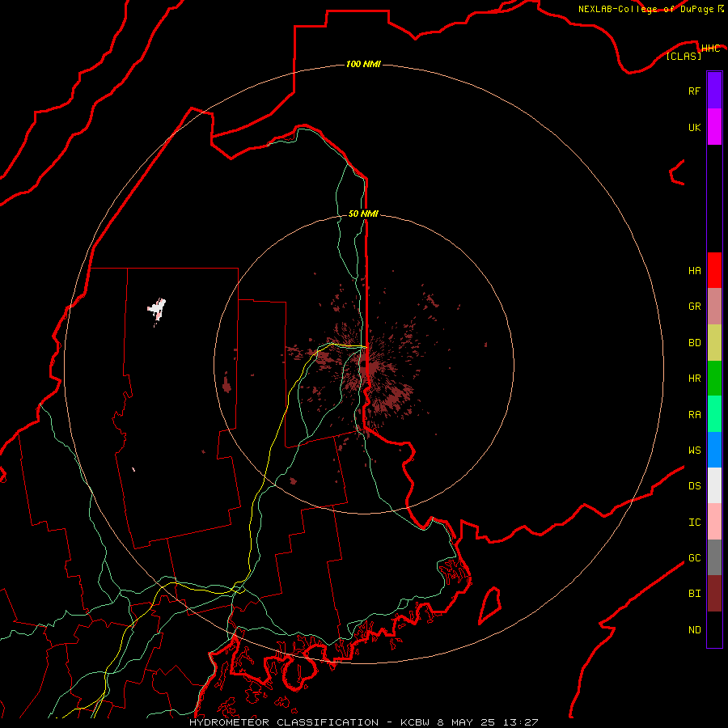Pick the white DS legend swatch

714,485
